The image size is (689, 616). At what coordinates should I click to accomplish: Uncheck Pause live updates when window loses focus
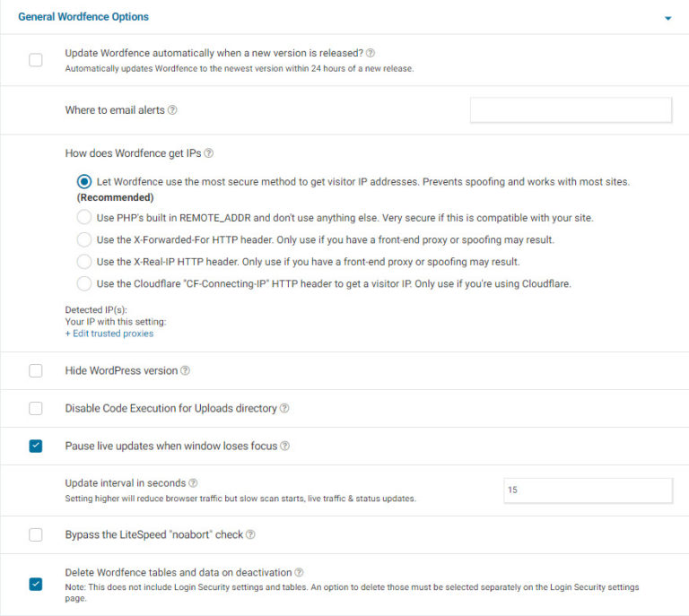click(36, 446)
